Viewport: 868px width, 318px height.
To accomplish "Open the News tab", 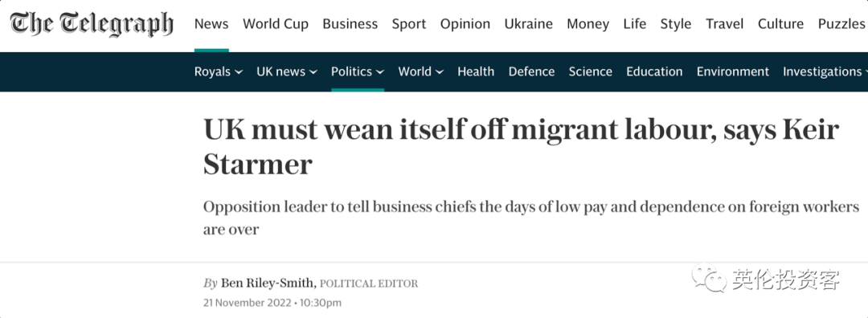I will (211, 24).
